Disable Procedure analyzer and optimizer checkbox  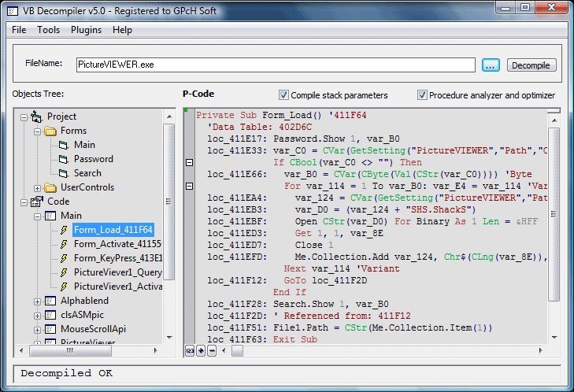pyautogui.click(x=422, y=95)
